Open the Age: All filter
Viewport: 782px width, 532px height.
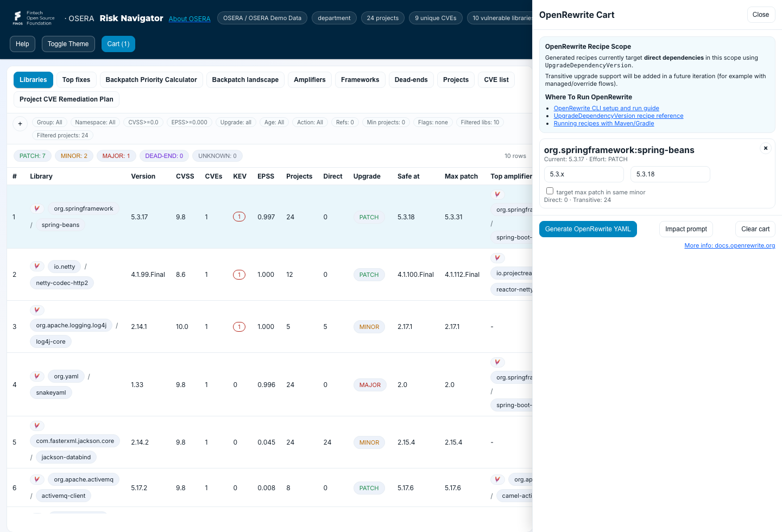point(274,122)
